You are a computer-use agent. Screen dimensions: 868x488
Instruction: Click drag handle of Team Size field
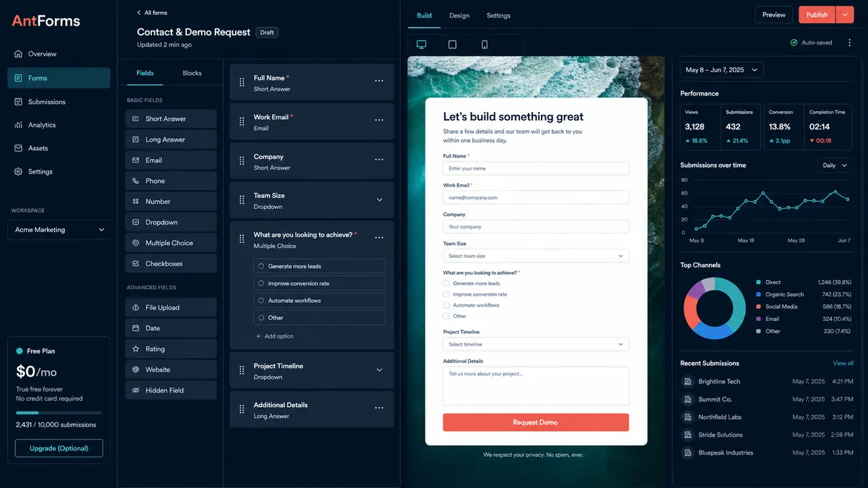point(242,200)
